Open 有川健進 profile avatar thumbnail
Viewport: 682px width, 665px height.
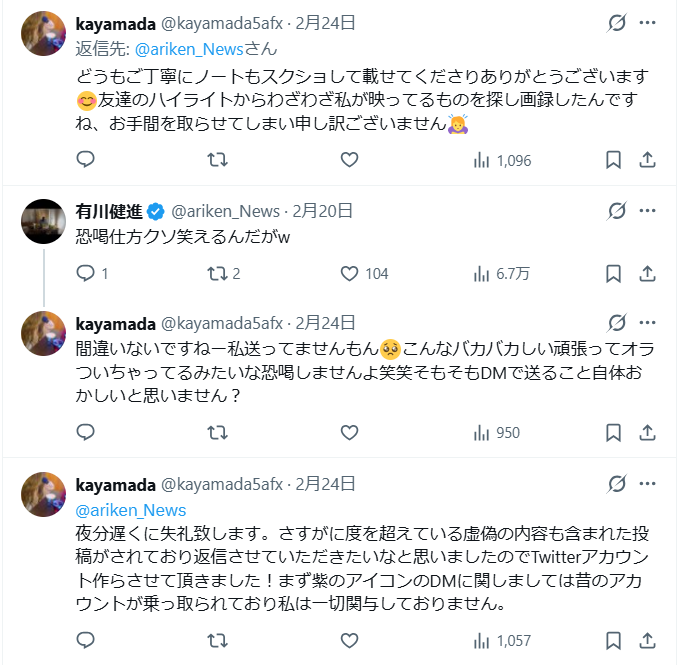click(44, 223)
